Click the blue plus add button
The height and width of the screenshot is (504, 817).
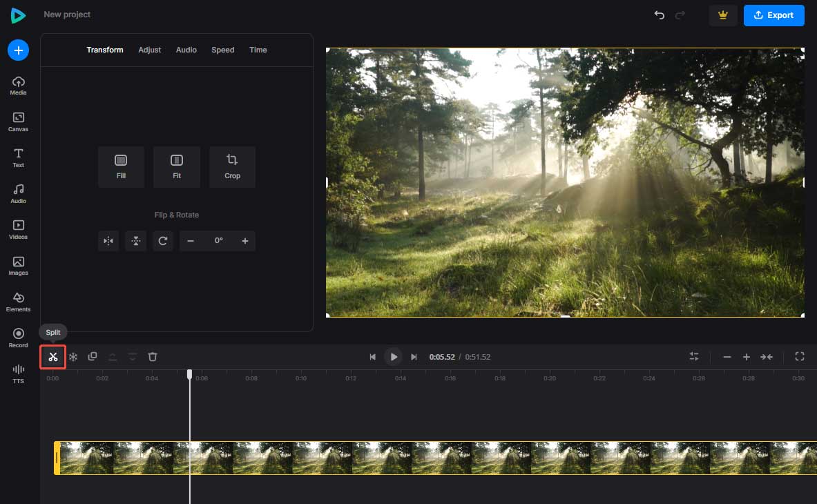click(18, 50)
